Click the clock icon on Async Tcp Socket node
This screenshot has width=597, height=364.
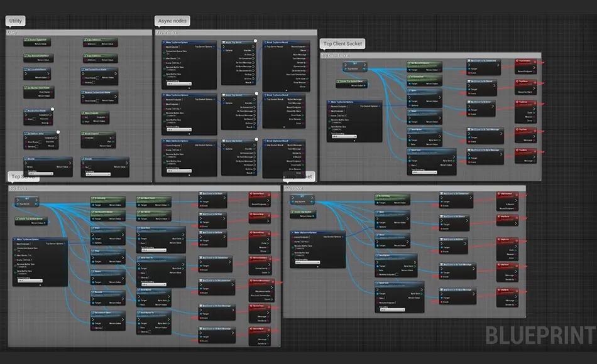(256, 93)
